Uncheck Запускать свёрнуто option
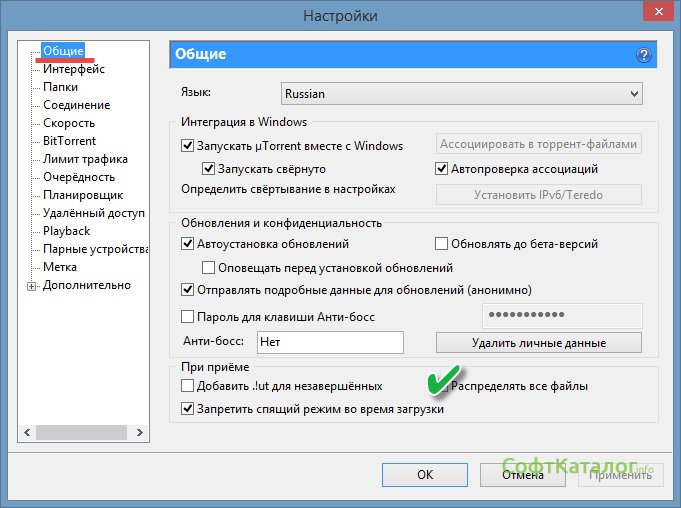 pyautogui.click(x=209, y=170)
